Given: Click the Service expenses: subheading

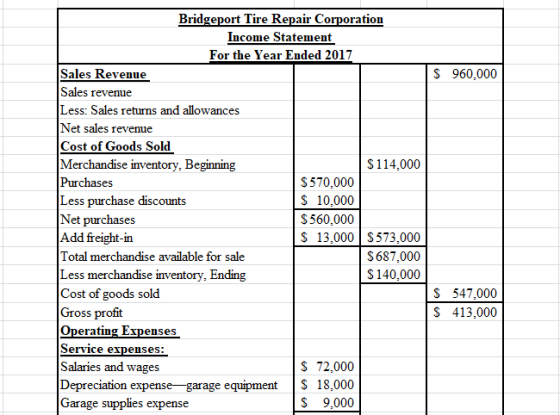Looking at the screenshot, I should [x=113, y=349].
